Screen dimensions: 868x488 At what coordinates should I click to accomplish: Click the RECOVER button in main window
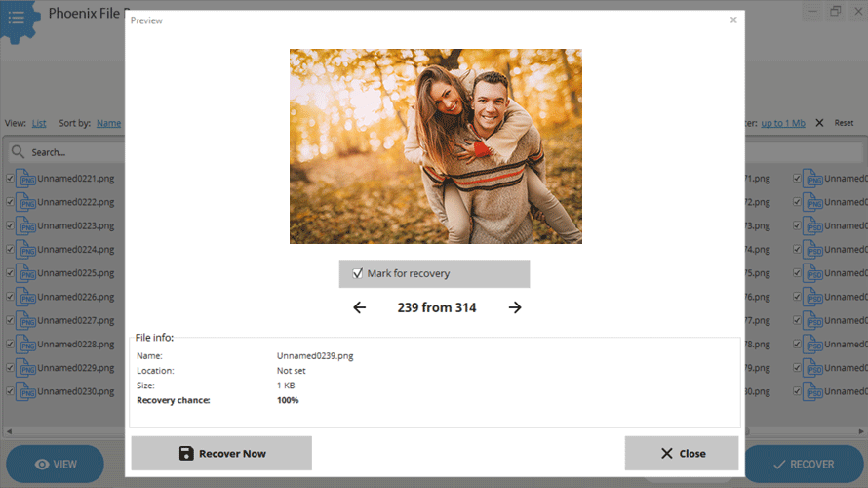click(804, 465)
